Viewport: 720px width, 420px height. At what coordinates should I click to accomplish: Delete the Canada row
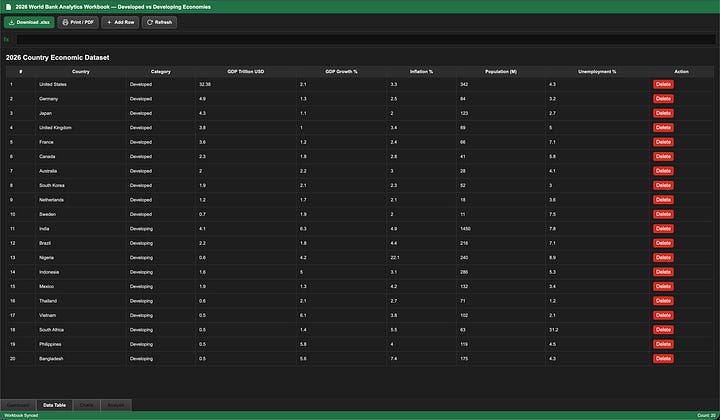[663, 157]
